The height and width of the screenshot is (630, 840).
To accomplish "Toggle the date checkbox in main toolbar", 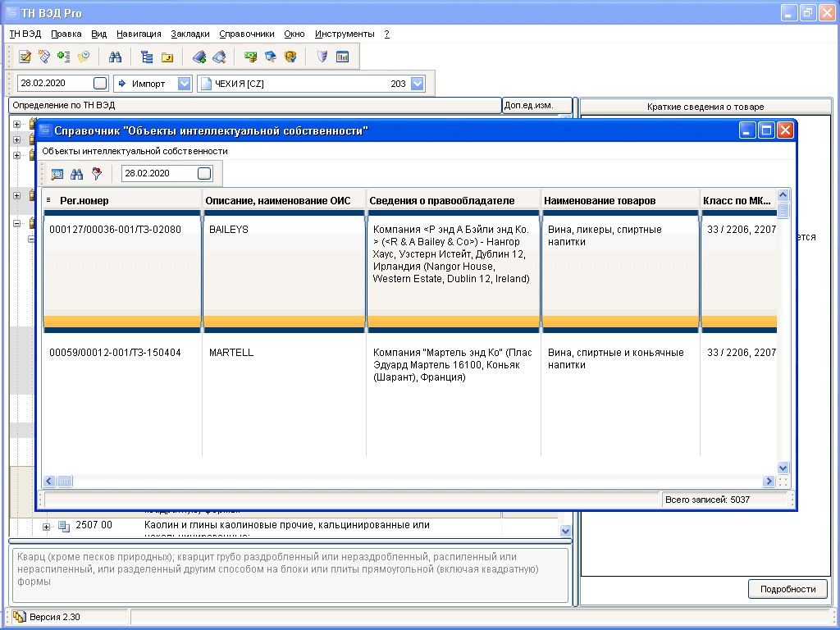I will (x=100, y=83).
